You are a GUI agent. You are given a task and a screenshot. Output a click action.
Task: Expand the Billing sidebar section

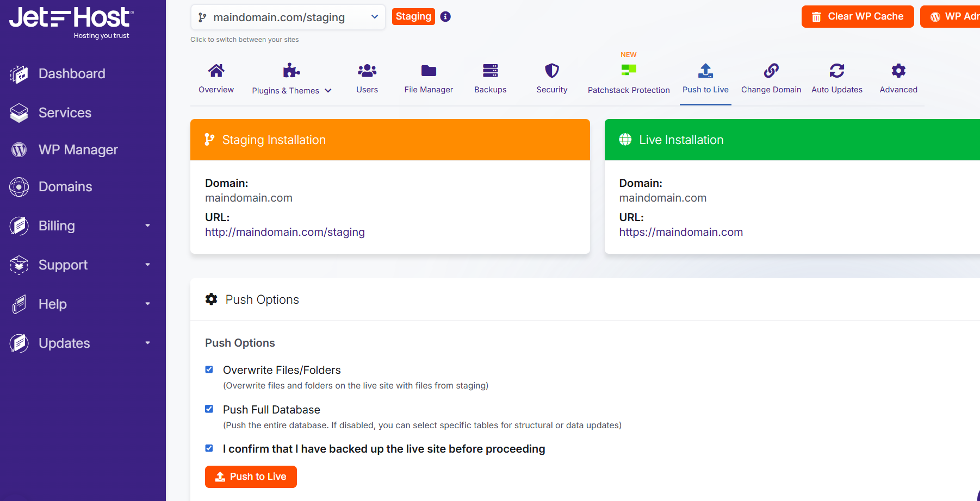coord(147,226)
